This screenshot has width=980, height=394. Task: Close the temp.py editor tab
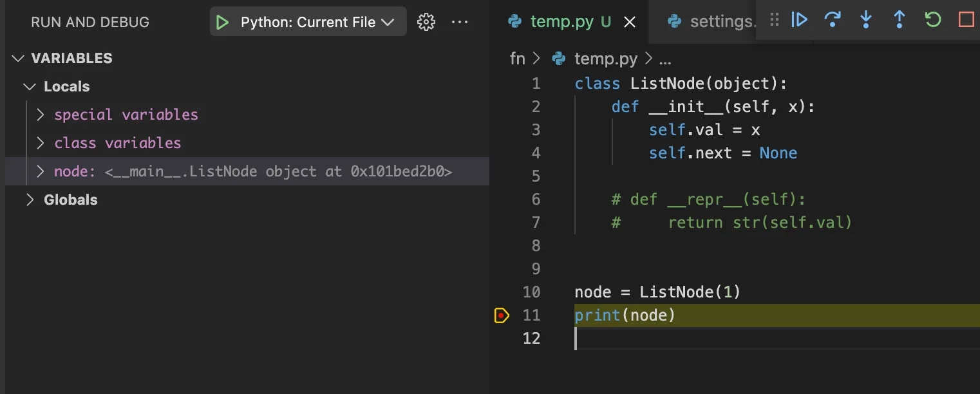pos(630,22)
